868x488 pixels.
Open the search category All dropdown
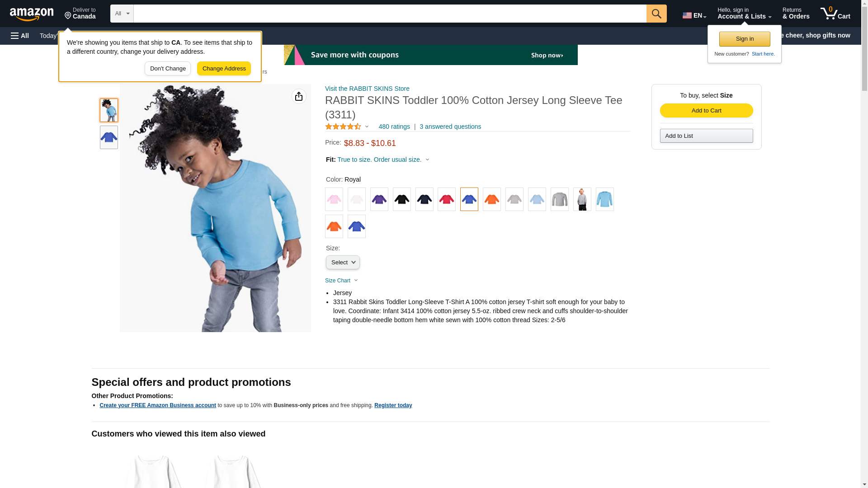[122, 14]
